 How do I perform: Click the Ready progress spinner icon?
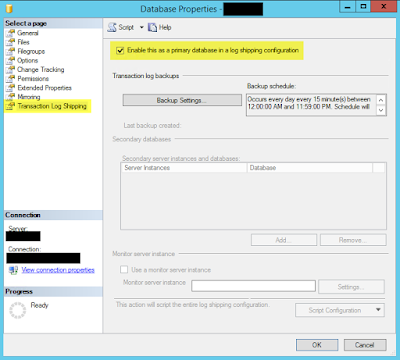[x=17, y=310]
